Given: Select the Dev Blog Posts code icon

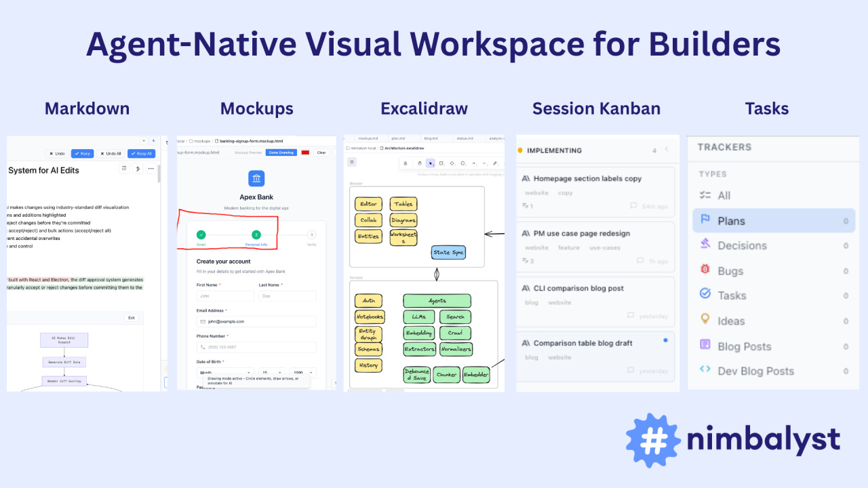Looking at the screenshot, I should point(705,370).
